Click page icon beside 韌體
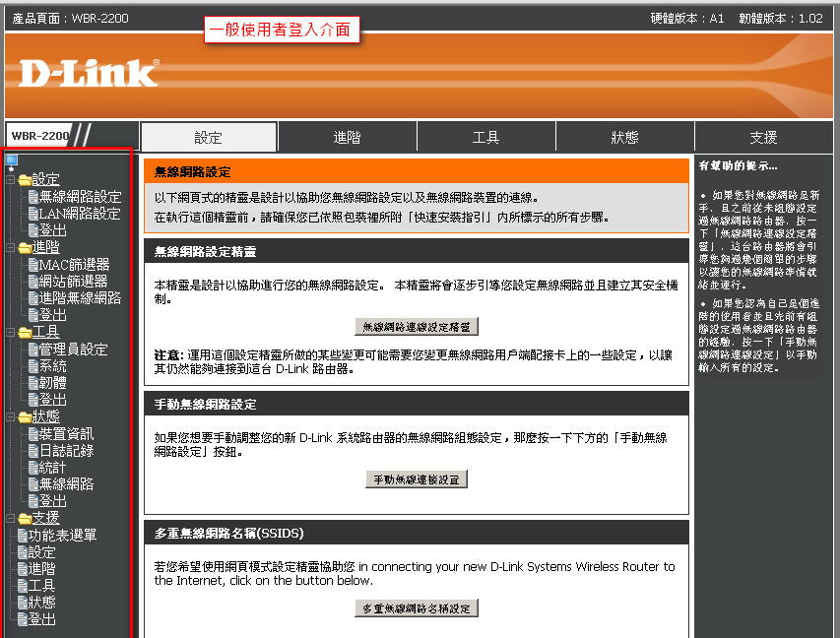Image resolution: width=840 pixels, height=638 pixels. (x=33, y=383)
